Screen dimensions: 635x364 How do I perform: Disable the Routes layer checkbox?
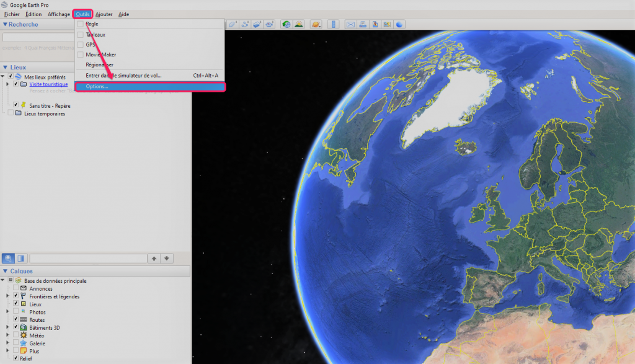16,319
